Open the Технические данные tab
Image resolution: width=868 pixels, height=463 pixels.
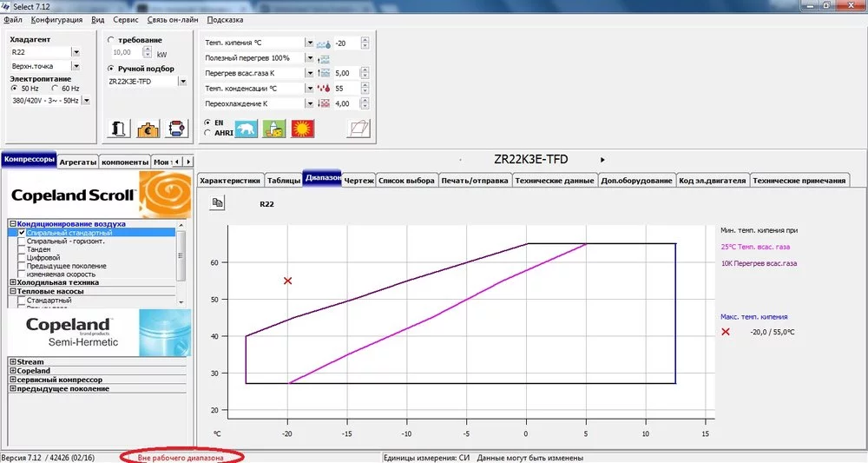tap(554, 180)
